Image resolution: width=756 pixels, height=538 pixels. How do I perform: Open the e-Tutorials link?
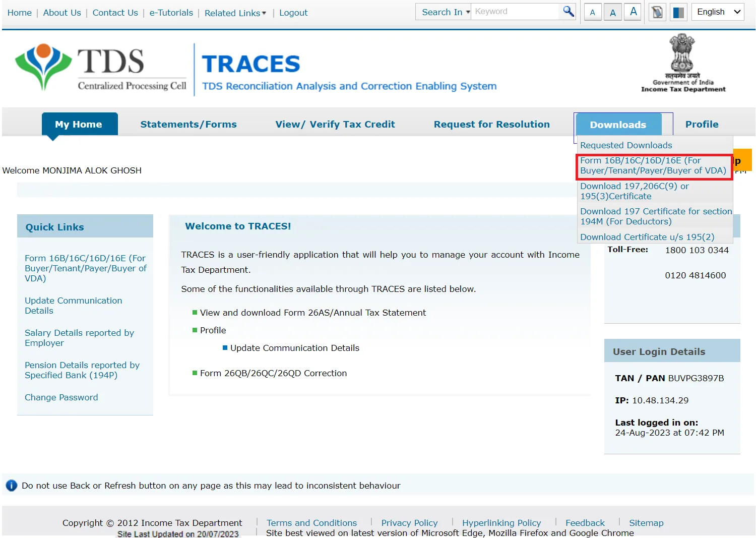[x=171, y=13]
